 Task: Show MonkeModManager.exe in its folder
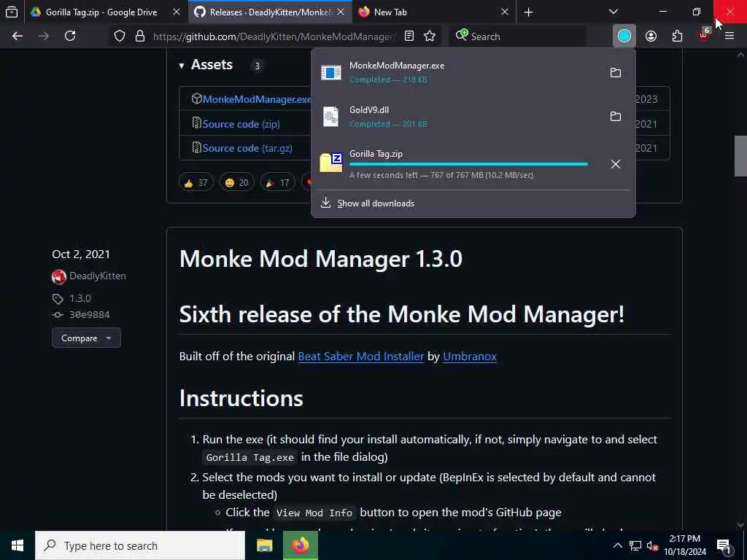coord(616,72)
